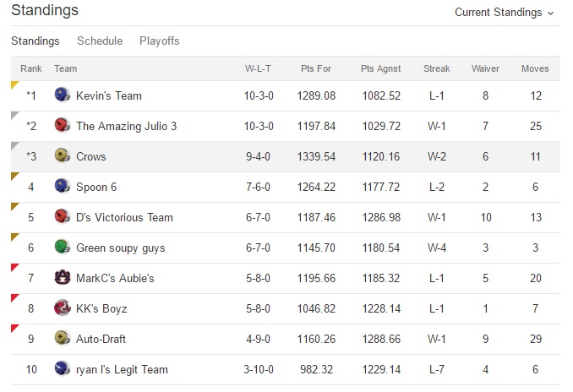Sort table by Pts For column header
The image size is (573, 392).
[316, 68]
